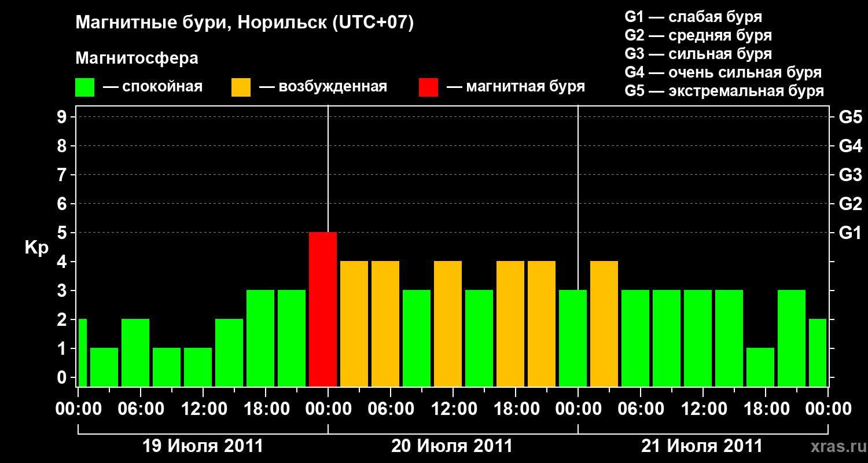Click the 'G4' label on the storm scale axis
868x463 pixels.
tap(850, 146)
